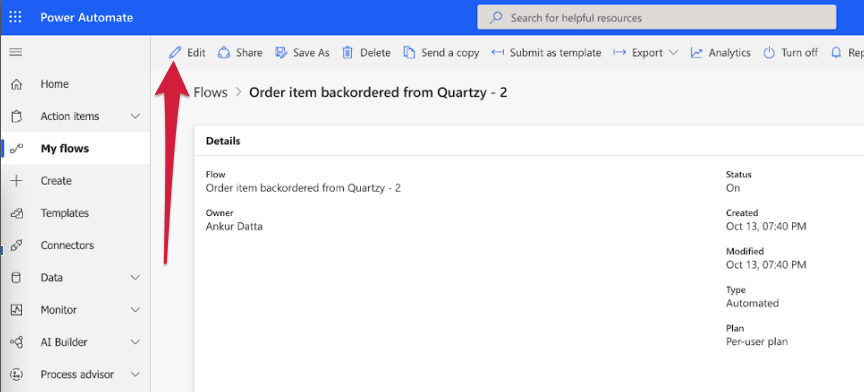The width and height of the screenshot is (864, 392).
Task: Expand the Data section chevron
Action: [135, 278]
